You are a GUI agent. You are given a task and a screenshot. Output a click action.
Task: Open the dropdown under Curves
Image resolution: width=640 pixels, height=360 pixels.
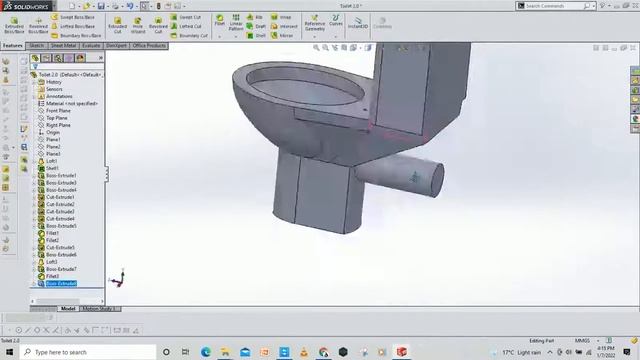pos(336,37)
